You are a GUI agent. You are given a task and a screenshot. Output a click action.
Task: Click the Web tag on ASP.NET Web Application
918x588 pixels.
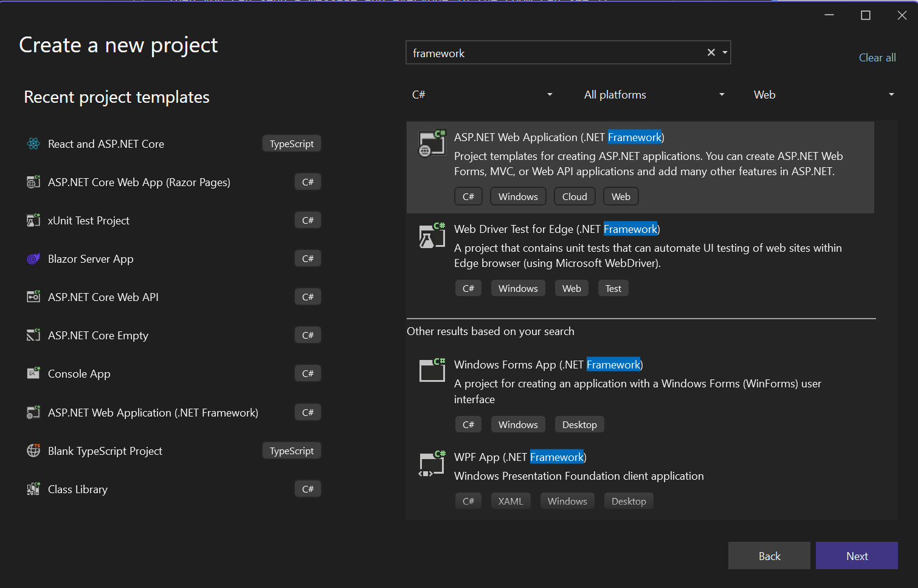[621, 197]
